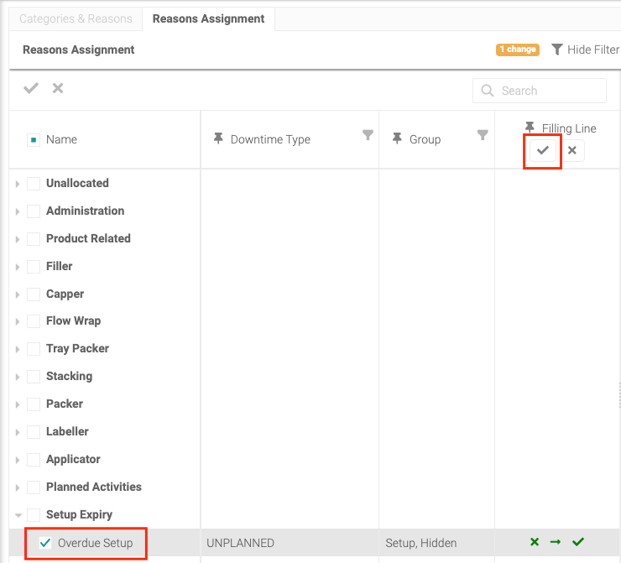Switch to the Categories & Reasons tab
Viewport: 621px width, 563px height.
click(75, 19)
